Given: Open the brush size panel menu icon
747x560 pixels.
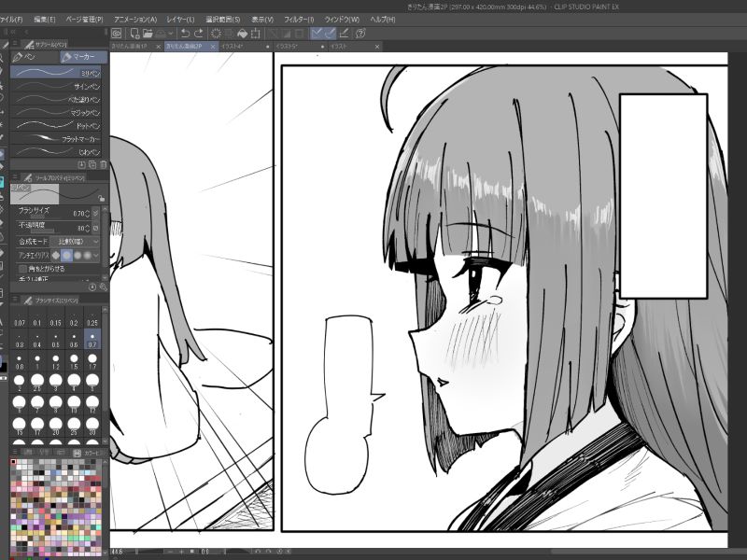Looking at the screenshot, I should pos(15,300).
